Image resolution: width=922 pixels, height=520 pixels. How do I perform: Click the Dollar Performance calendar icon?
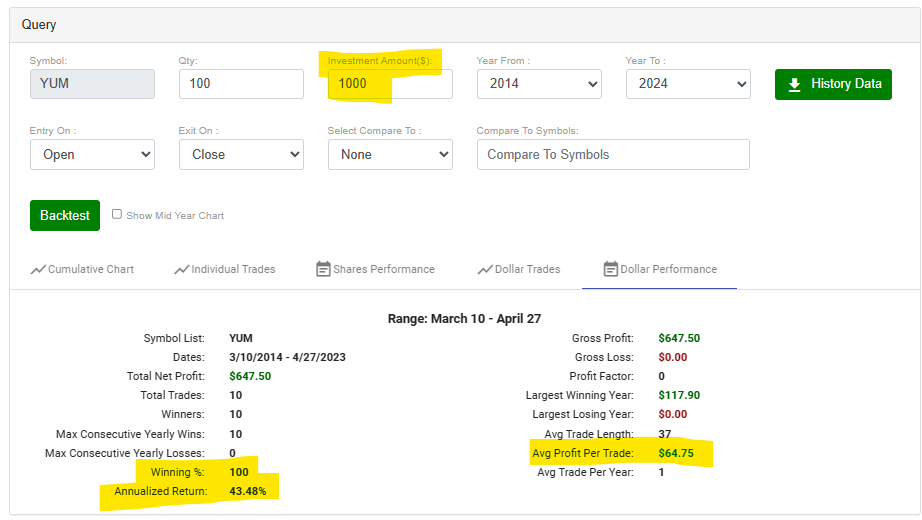(610, 269)
